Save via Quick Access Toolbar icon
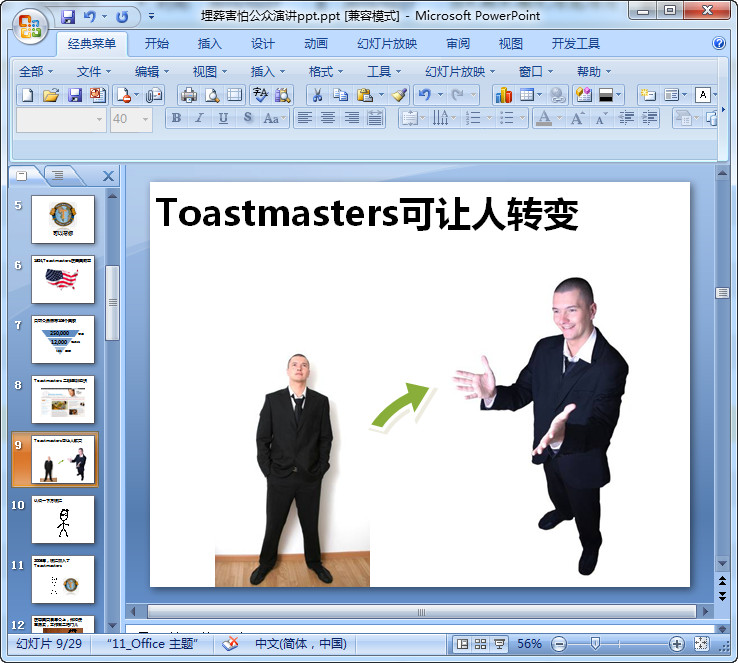738x663 pixels. pos(68,17)
